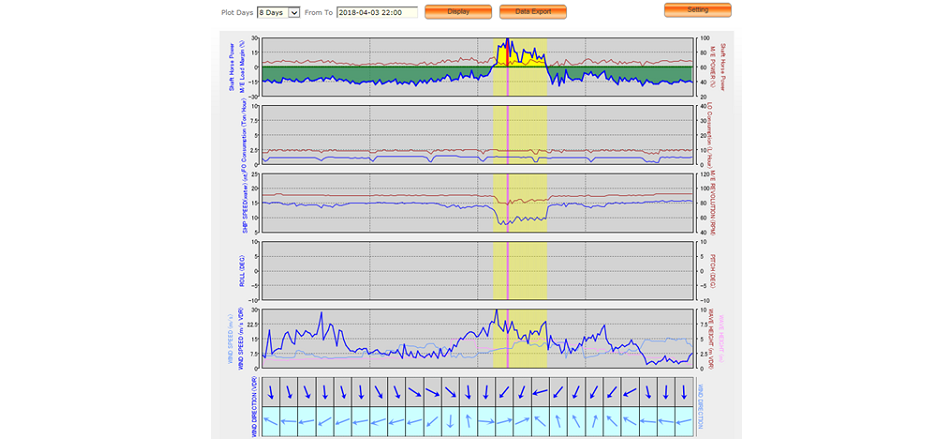Image resolution: width=950 pixels, height=440 pixels.
Task: Open the Setting button
Action: (x=697, y=10)
